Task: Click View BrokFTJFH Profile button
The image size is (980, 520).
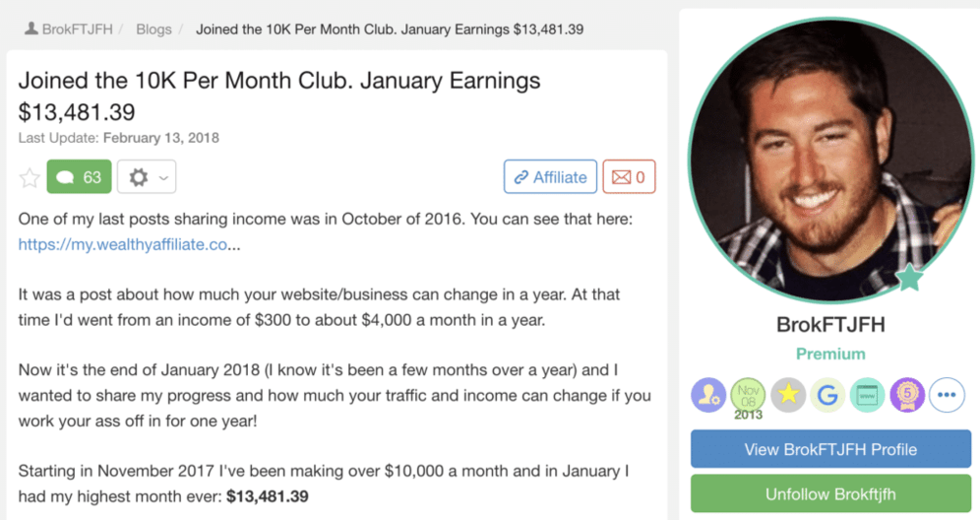Action: [830, 449]
